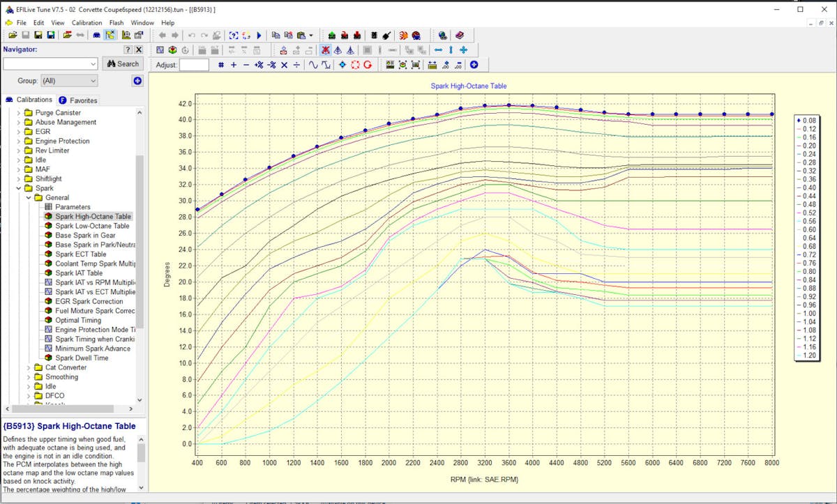The height and width of the screenshot is (504, 837).
Task: Open the Group (All) dropdown
Action: [x=69, y=81]
